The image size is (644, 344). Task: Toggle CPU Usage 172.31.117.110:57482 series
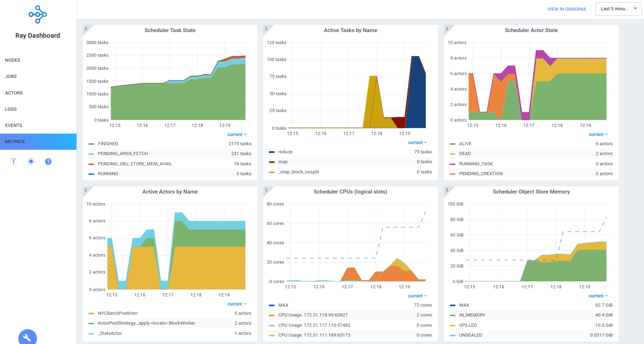pyautogui.click(x=314, y=325)
